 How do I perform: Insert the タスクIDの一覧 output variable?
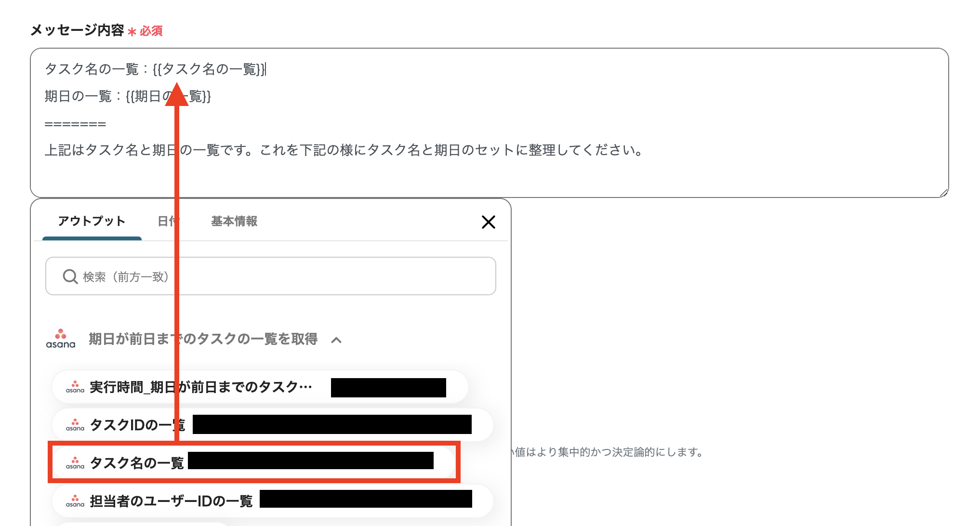click(x=136, y=425)
